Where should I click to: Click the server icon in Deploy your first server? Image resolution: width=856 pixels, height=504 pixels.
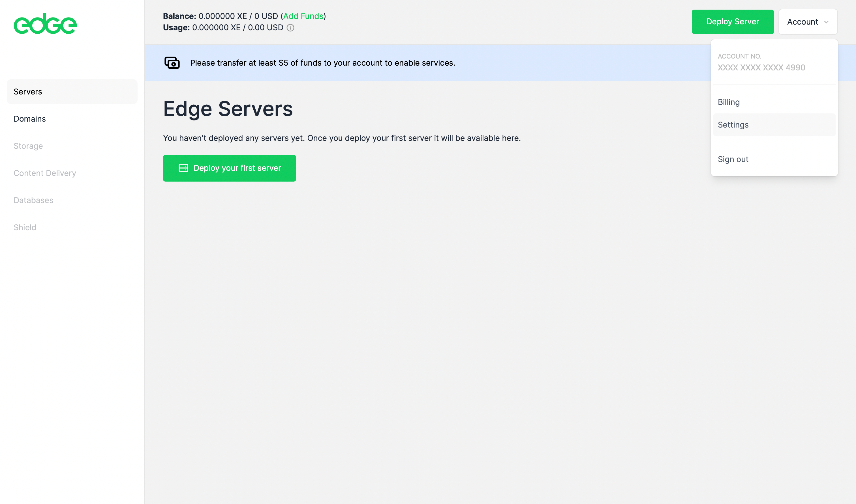pyautogui.click(x=183, y=168)
